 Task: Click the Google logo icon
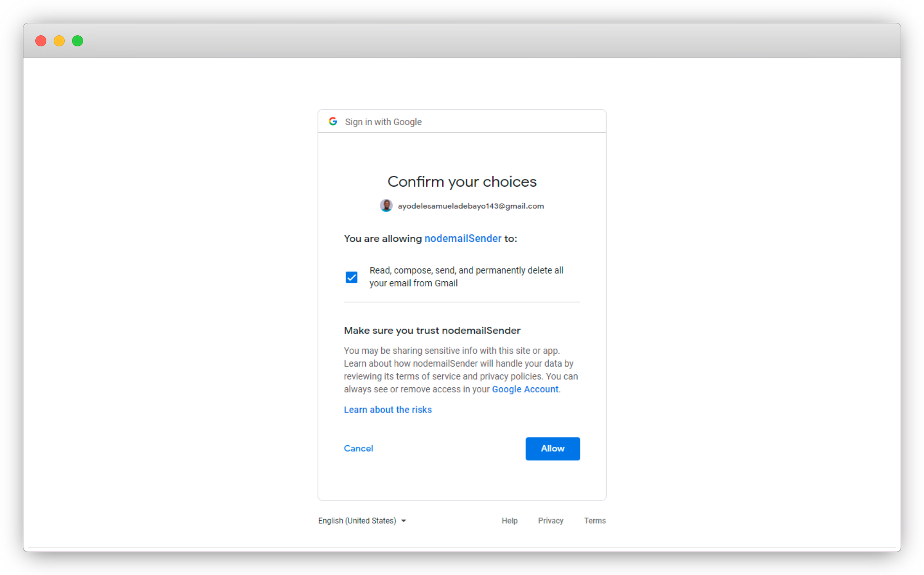tap(333, 122)
